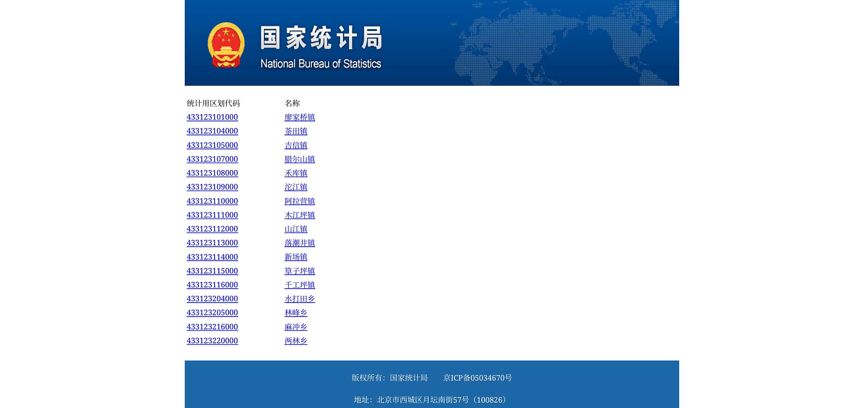The image size is (868, 408).
Task: Click code link 433123216000
Action: click(212, 327)
